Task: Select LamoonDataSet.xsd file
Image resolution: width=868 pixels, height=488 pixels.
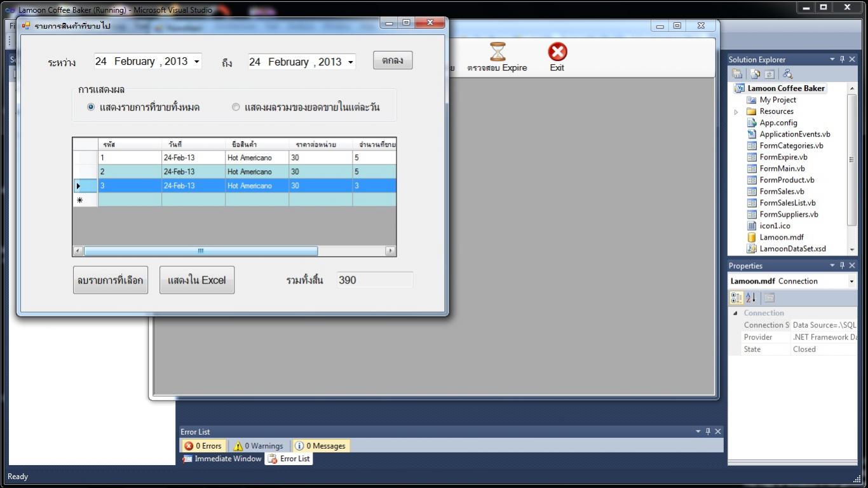Action: pos(793,248)
